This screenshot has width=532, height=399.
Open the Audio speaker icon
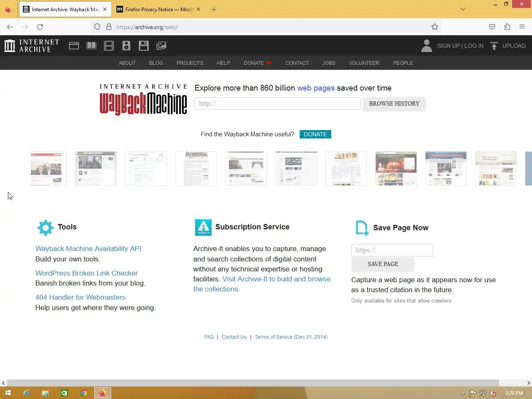click(126, 46)
